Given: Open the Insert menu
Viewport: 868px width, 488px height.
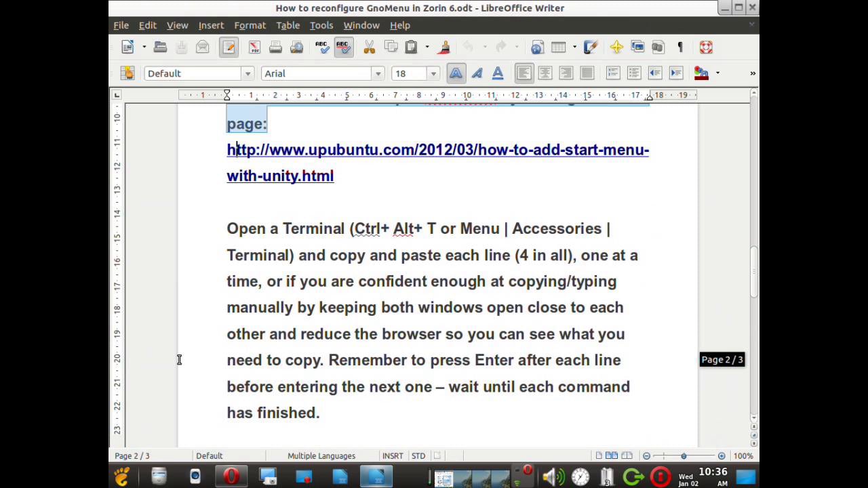Looking at the screenshot, I should tap(211, 25).
